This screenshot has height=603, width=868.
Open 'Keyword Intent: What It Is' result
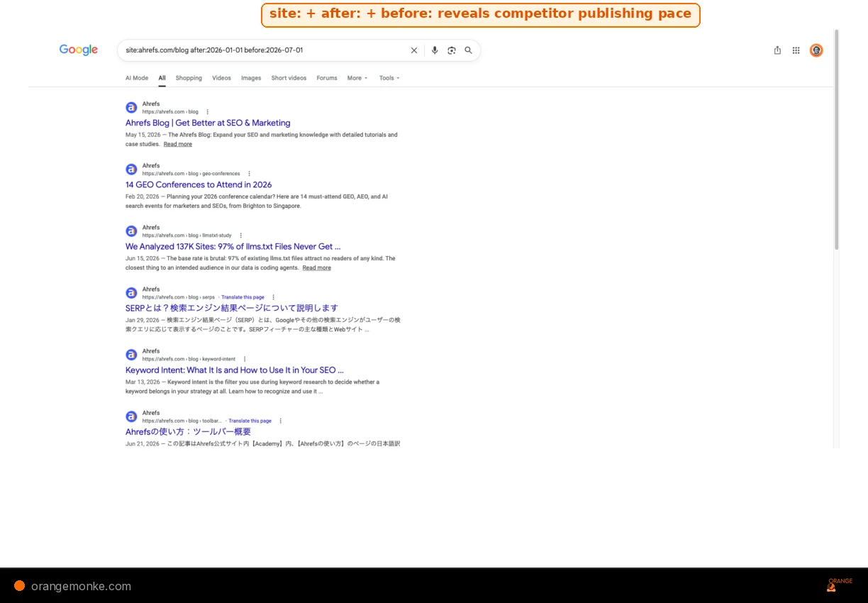[x=235, y=370]
